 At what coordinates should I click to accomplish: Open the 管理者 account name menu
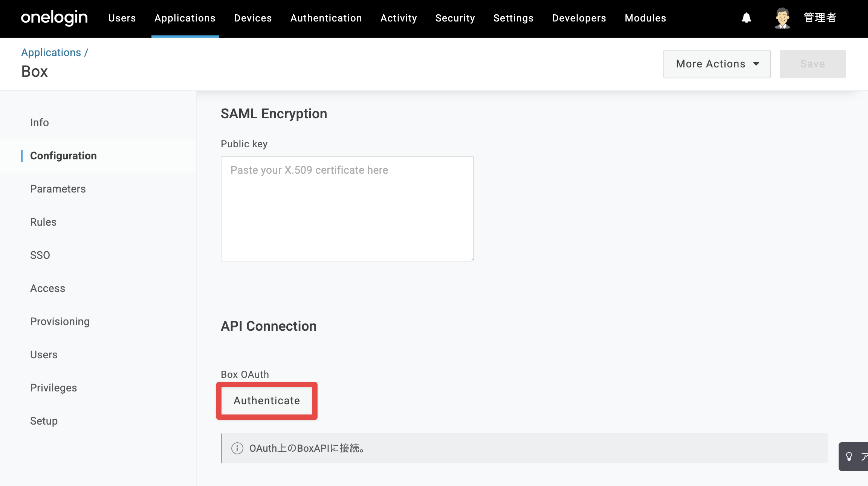[820, 18]
